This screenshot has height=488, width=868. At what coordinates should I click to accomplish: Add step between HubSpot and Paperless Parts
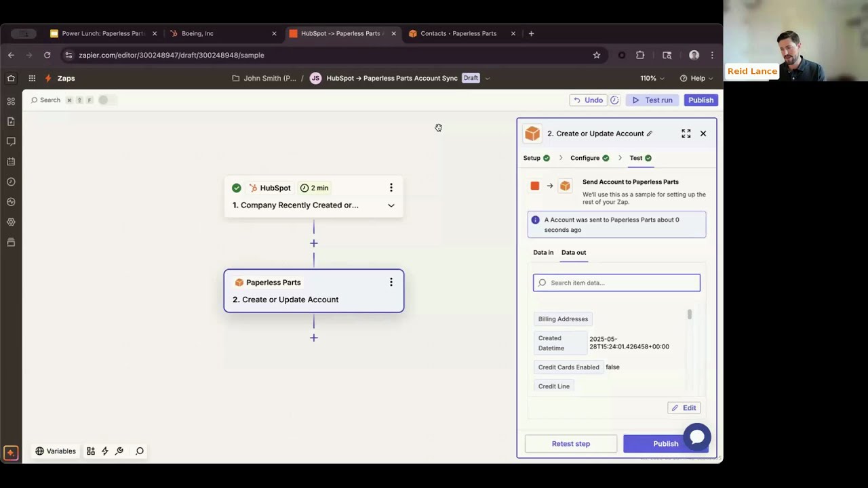coord(314,243)
